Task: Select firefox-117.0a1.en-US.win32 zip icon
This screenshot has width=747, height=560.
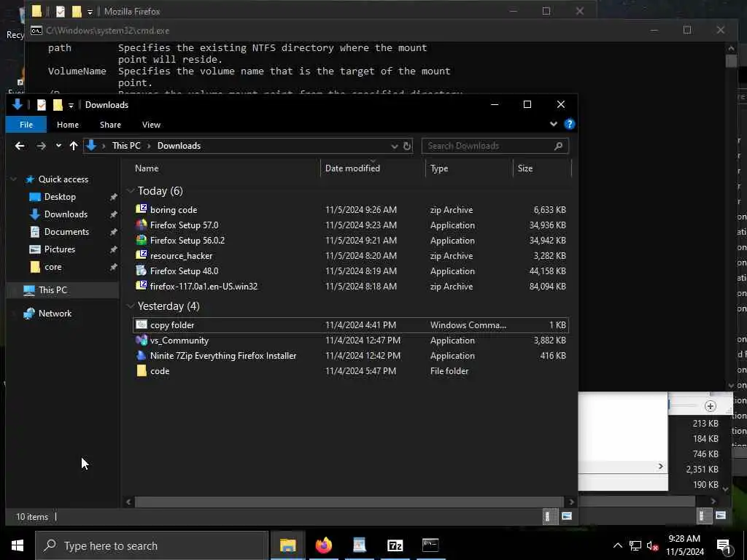Action: coord(141,286)
